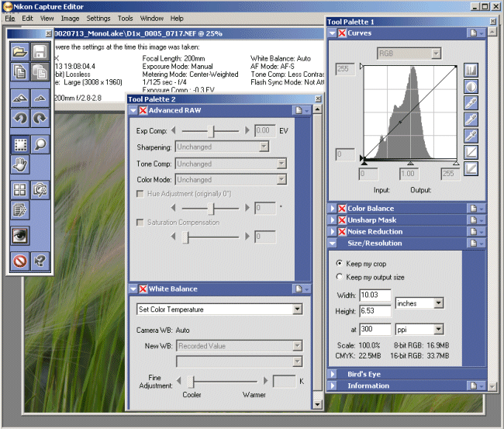Click the camera with arrows icon in toolbox
This screenshot has height=429, width=504.
pyautogui.click(x=40, y=190)
